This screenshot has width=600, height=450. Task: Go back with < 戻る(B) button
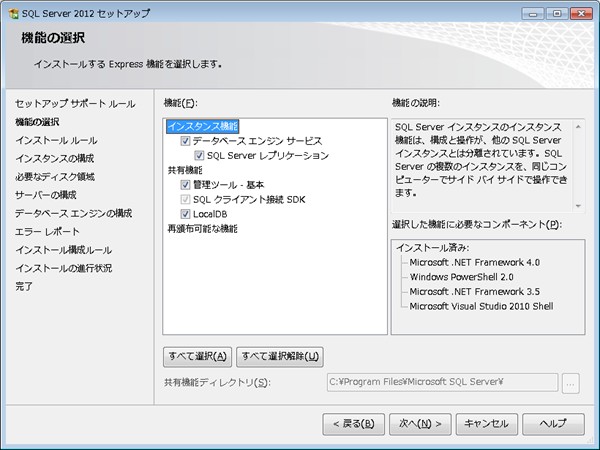(354, 424)
